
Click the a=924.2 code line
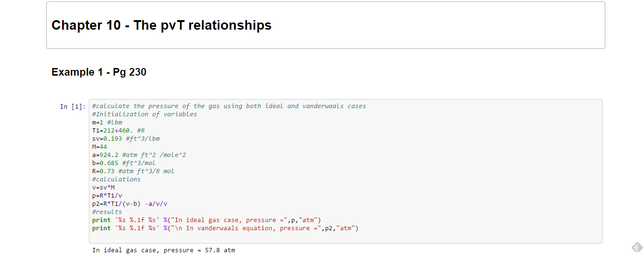139,155
